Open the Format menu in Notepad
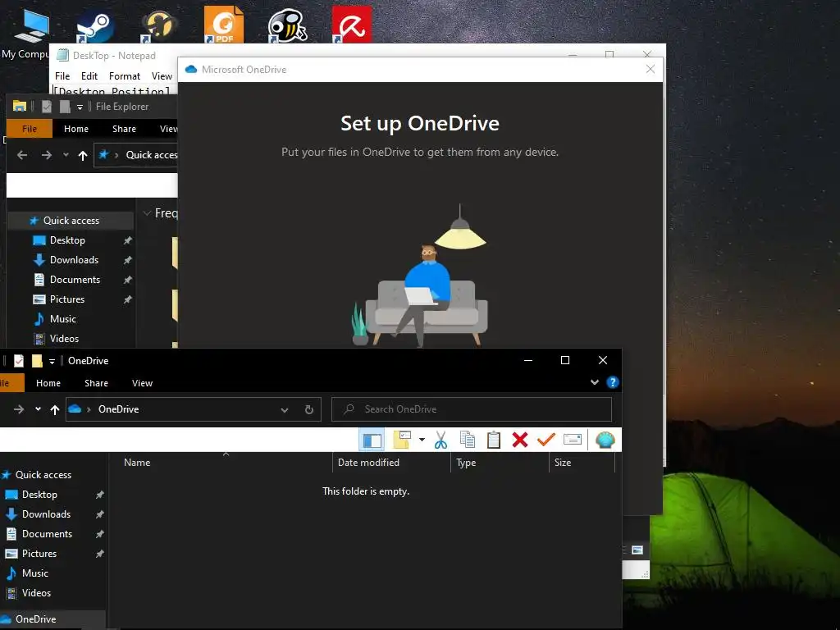Screen dimensions: 840x630 (125, 76)
